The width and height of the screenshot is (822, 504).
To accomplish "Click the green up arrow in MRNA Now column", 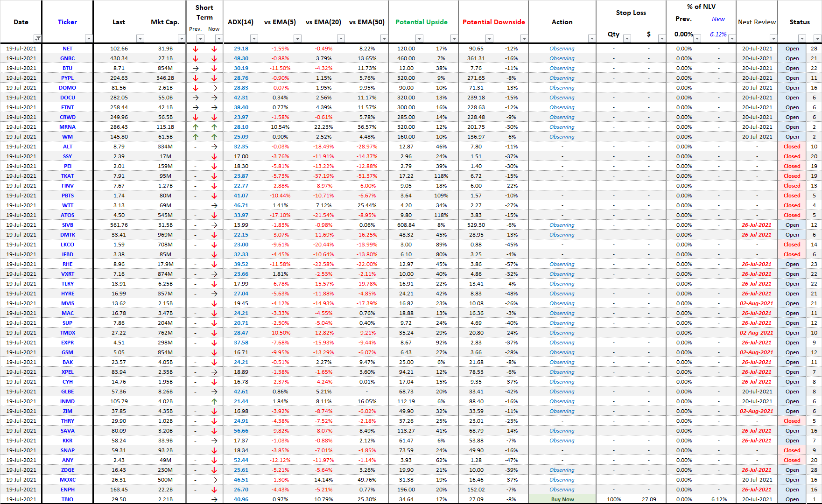I will tap(214, 127).
